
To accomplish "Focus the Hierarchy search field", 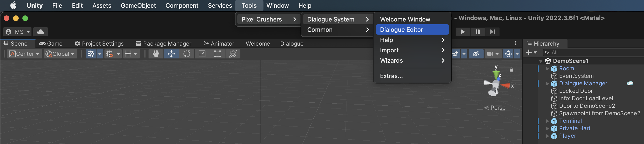I will (594, 52).
